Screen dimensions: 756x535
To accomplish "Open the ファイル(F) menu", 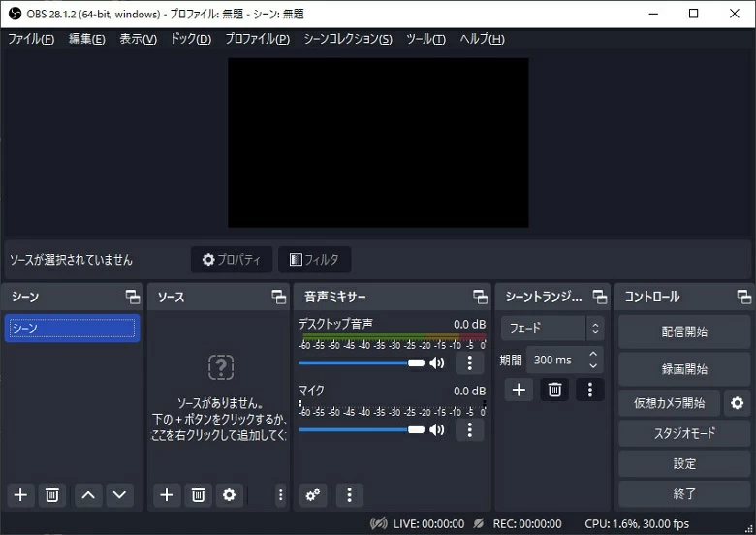I will (31, 39).
